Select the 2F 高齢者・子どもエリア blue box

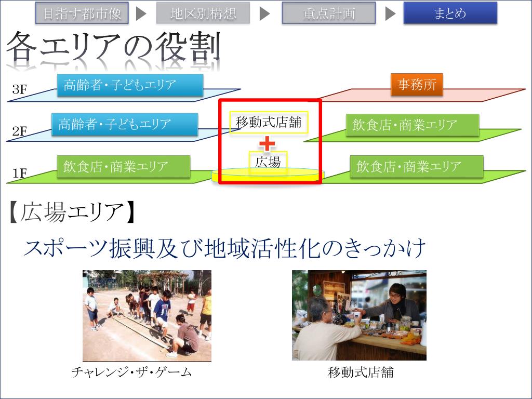(125, 125)
